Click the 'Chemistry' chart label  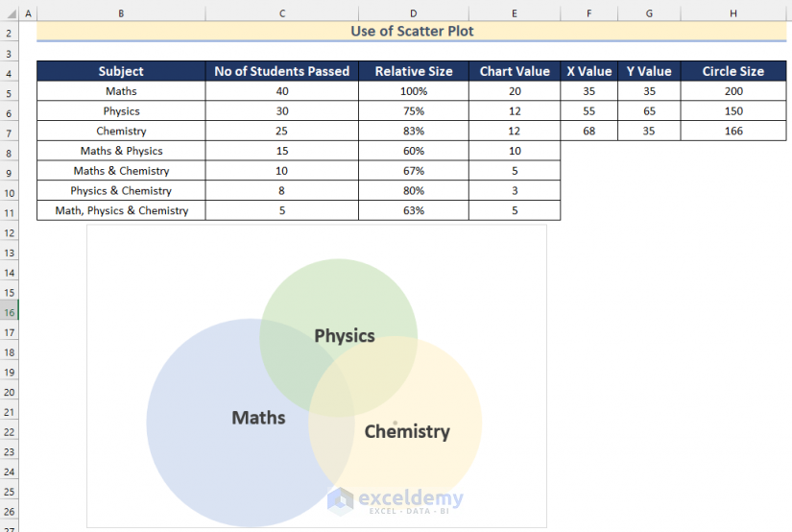pyautogui.click(x=407, y=432)
